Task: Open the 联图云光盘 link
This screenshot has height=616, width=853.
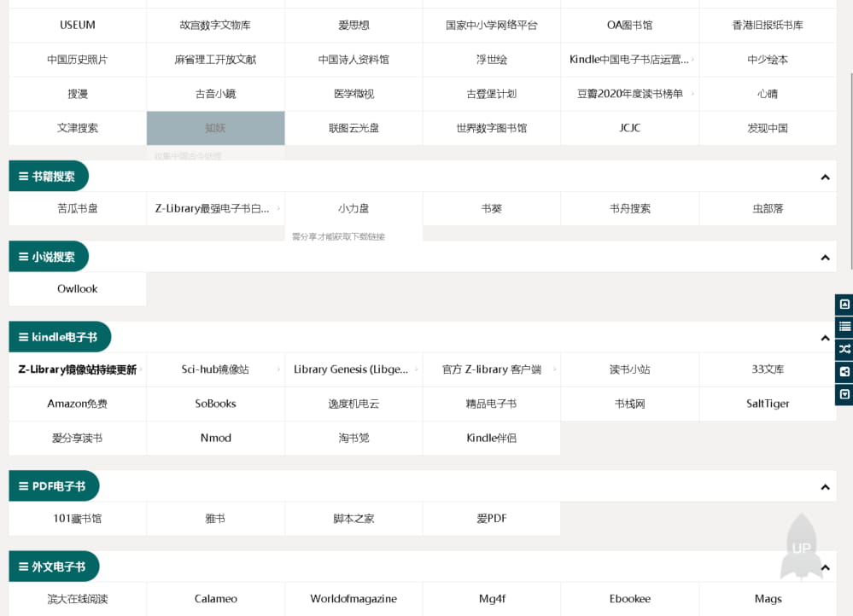Action: [353, 128]
